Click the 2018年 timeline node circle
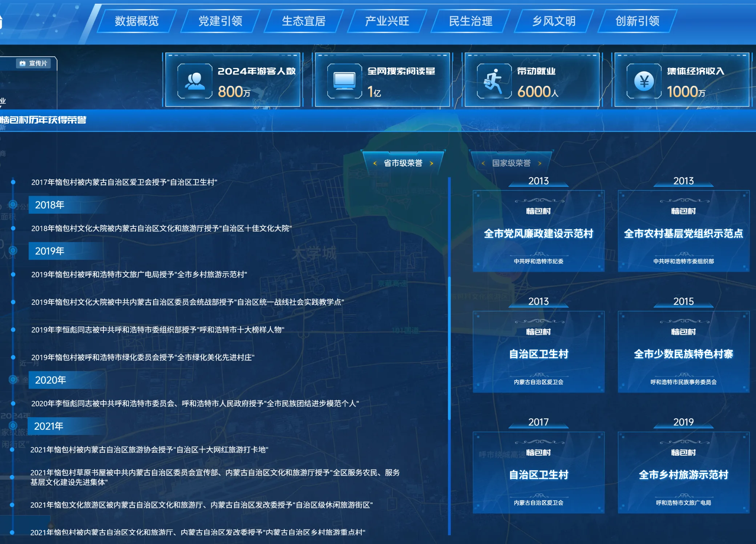756x544 pixels. point(13,205)
